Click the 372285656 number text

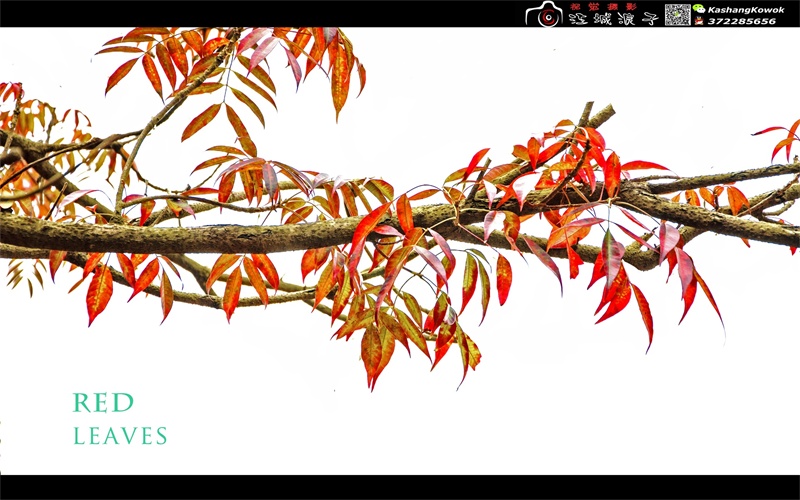click(741, 20)
